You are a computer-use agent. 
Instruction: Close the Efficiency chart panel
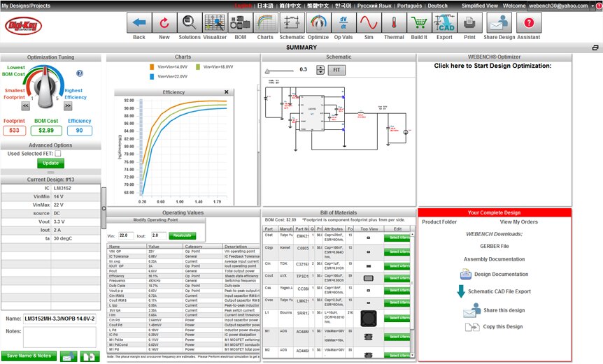point(226,92)
